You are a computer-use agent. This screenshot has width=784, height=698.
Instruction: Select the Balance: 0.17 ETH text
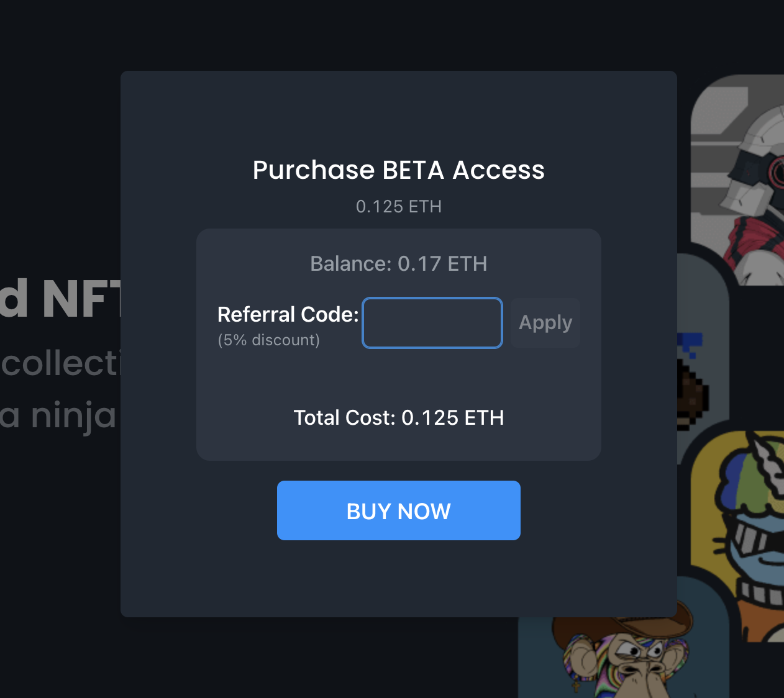(398, 263)
